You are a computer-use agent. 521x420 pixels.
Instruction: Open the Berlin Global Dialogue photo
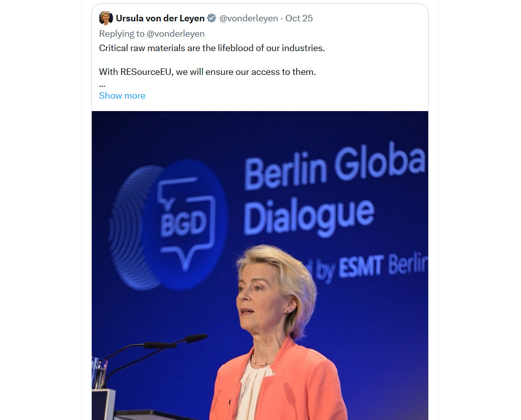pos(260,265)
